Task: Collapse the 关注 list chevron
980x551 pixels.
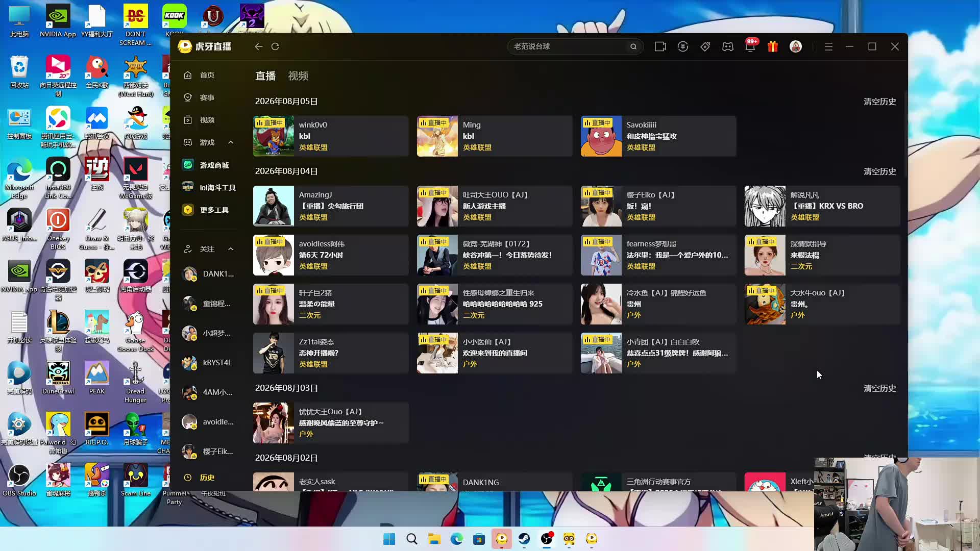Action: [231, 249]
